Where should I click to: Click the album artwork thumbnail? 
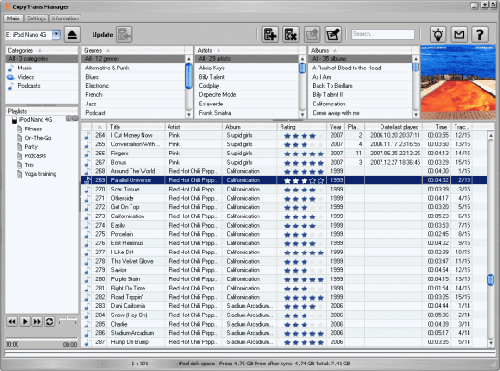coord(458,82)
